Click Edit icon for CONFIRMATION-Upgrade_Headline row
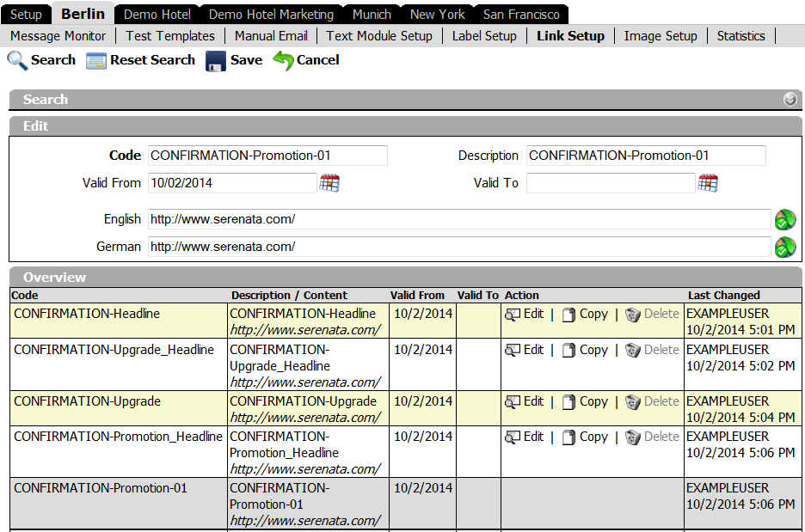The width and height of the screenshot is (805, 532). 513,351
